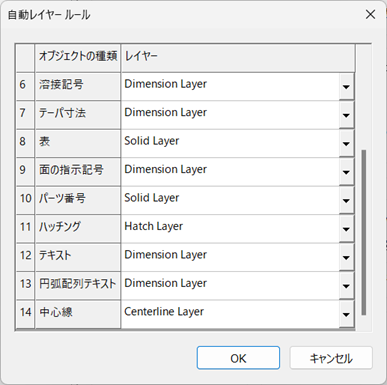Image resolution: width=387 pixels, height=385 pixels.
Task: Open layer dropdown for ハッチング row
Action: click(x=346, y=229)
